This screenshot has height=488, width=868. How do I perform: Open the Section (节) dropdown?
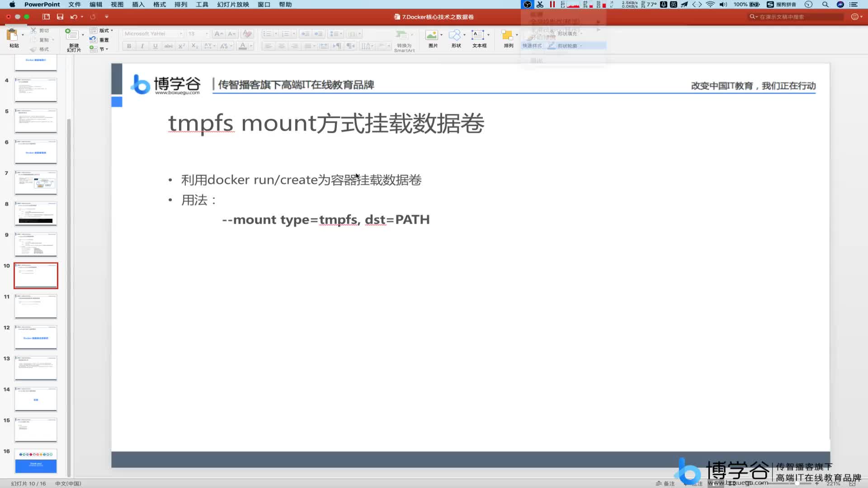pyautogui.click(x=99, y=49)
